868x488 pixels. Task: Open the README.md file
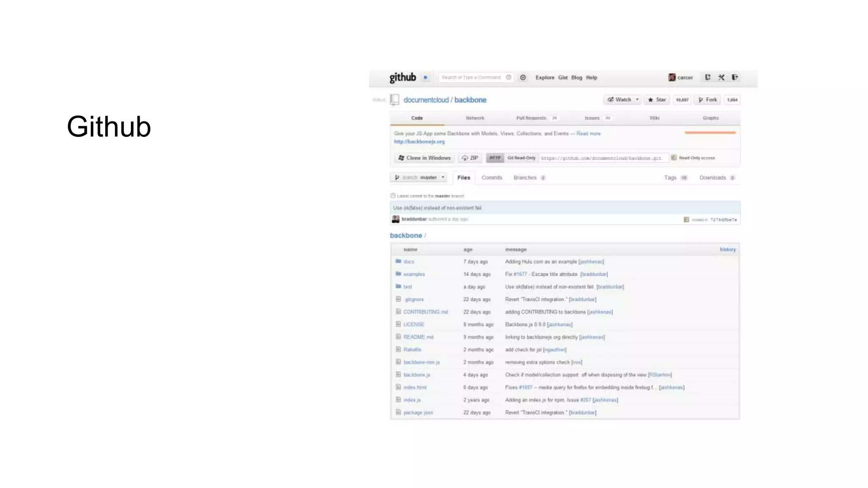point(418,337)
